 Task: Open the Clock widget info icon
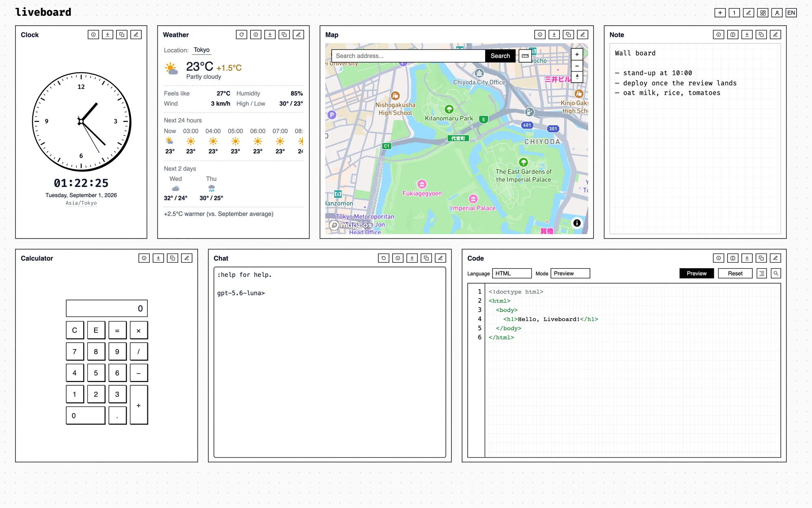point(93,35)
